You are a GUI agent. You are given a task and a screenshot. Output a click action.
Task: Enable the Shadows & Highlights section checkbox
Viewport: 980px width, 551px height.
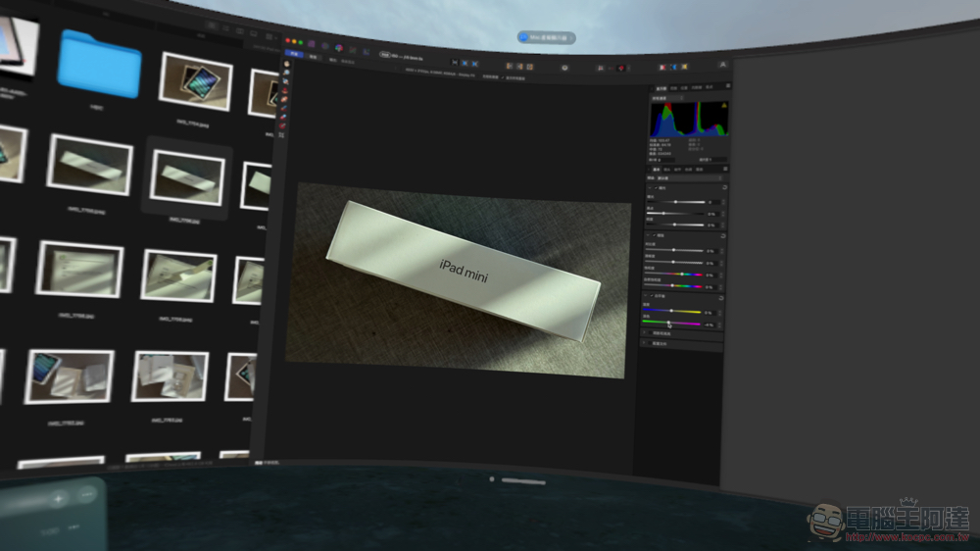[x=651, y=332]
